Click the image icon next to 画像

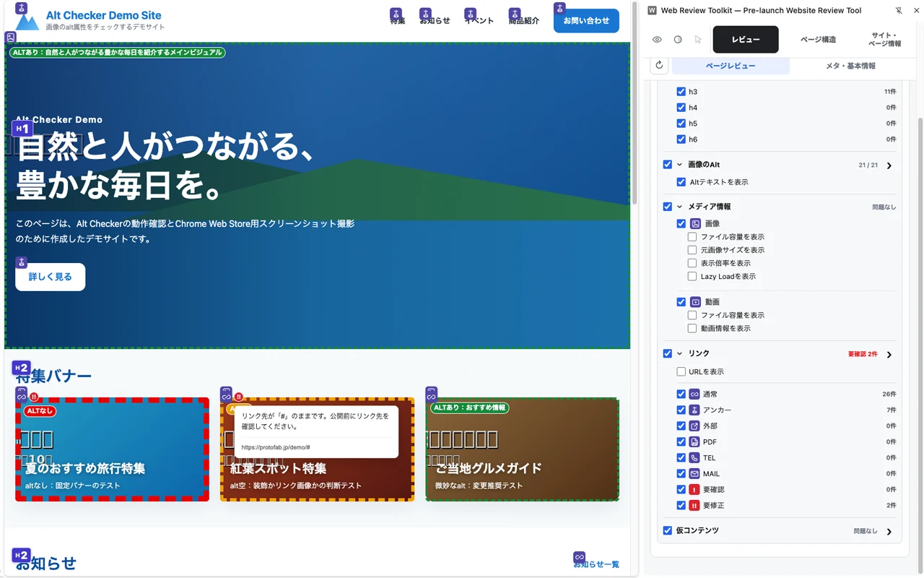click(x=695, y=224)
